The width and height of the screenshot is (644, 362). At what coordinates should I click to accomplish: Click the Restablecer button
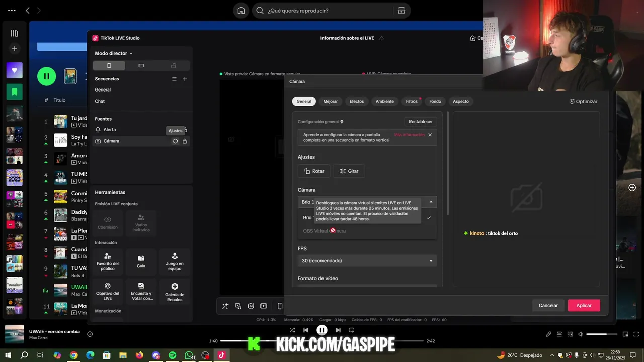421,122
